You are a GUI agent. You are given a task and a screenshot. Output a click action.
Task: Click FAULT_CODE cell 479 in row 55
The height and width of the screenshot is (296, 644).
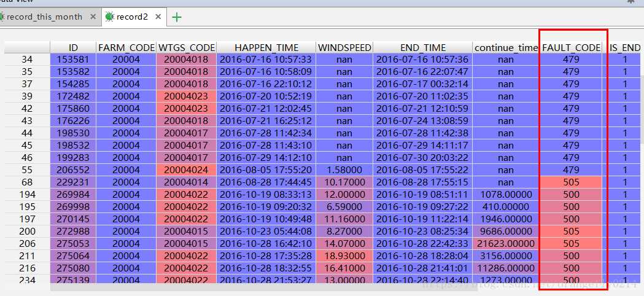click(572, 169)
